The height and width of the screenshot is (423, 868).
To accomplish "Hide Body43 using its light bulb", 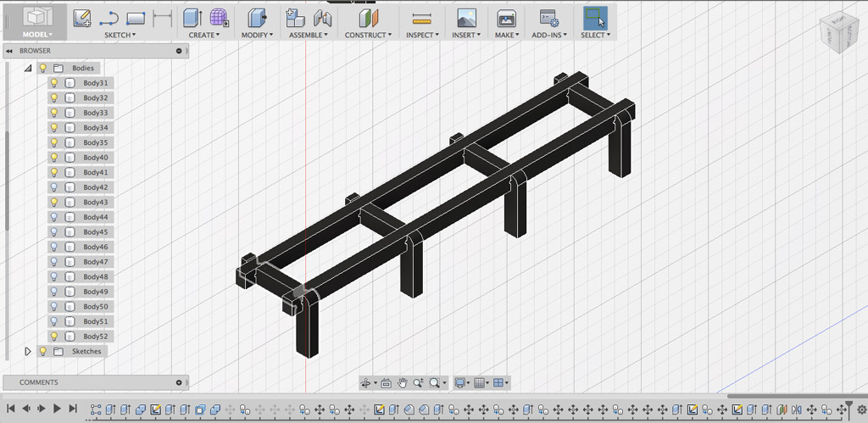I will click(x=54, y=202).
